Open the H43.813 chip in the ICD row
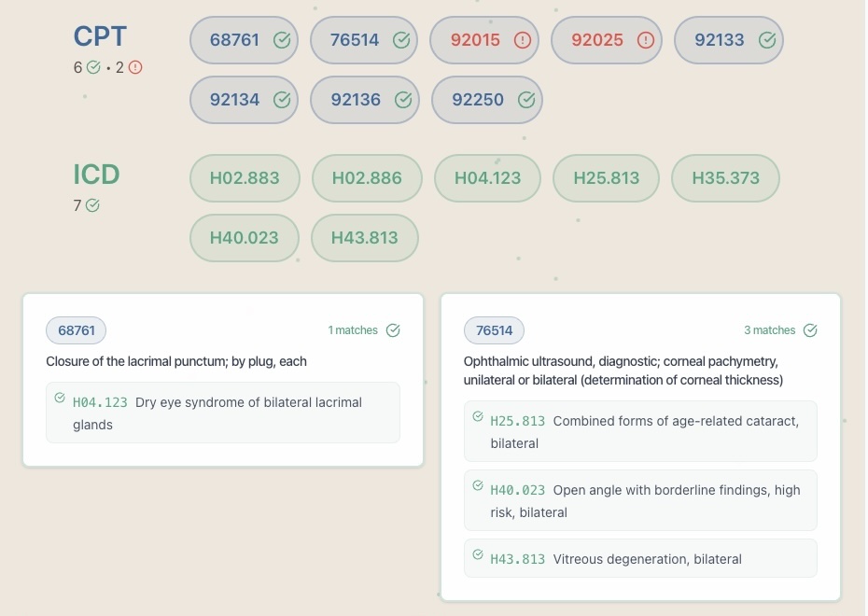This screenshot has width=868, height=616. 365,238
